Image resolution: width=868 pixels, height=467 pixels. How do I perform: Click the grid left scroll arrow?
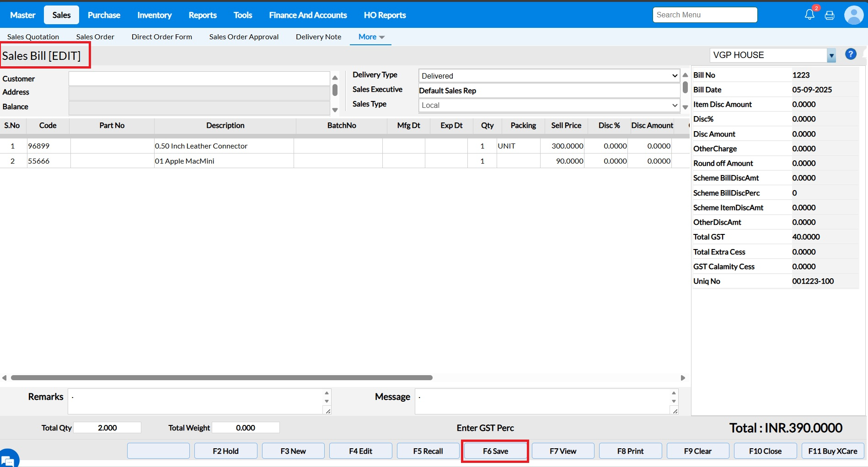[x=5, y=378]
